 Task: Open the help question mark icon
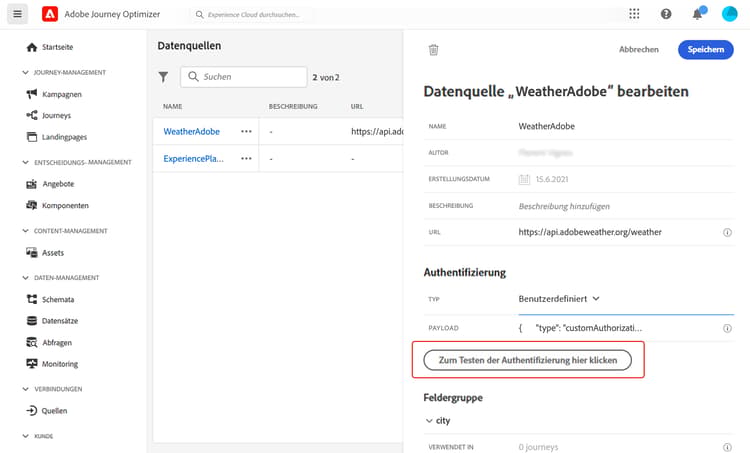click(x=666, y=14)
